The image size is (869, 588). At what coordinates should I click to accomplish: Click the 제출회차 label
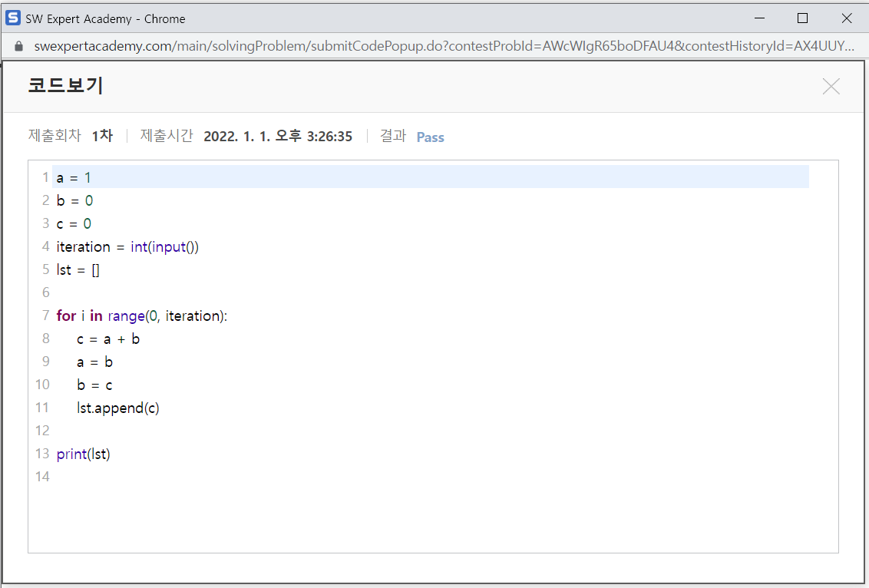pyautogui.click(x=55, y=136)
